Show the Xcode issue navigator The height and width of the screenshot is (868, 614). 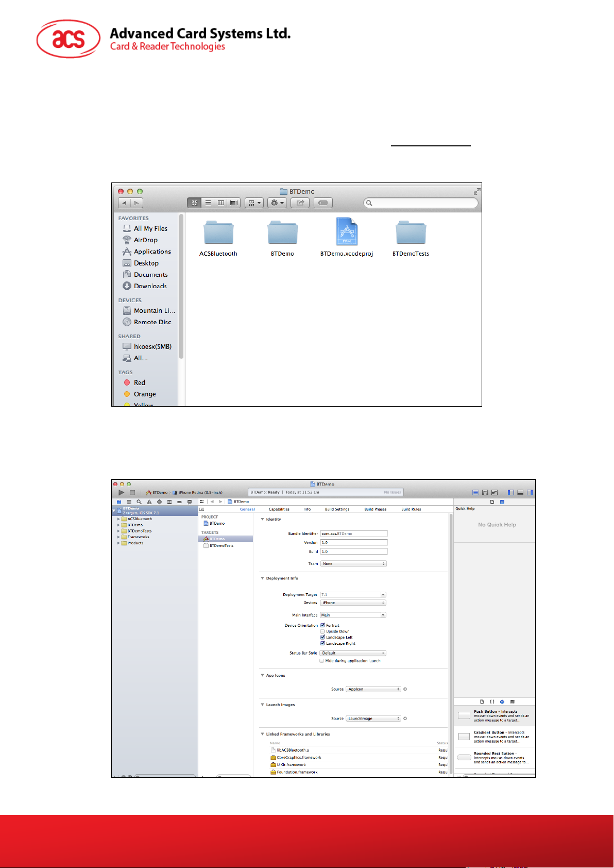[149, 502]
